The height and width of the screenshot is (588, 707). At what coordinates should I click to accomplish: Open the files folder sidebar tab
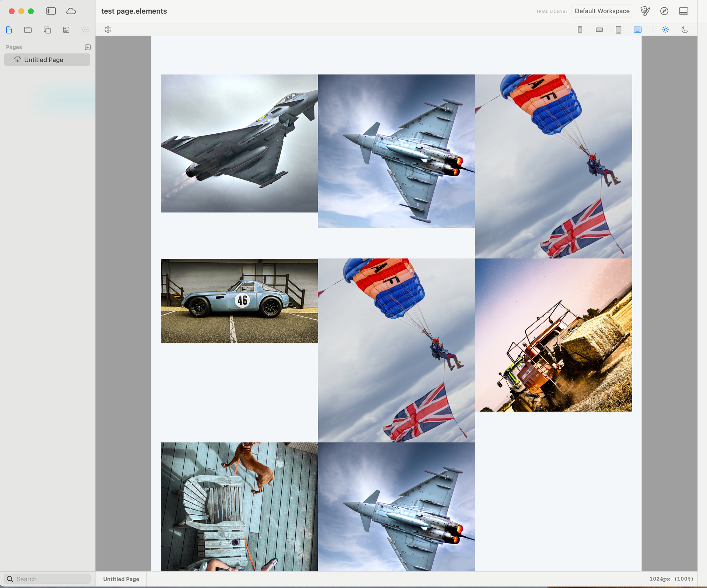tap(28, 30)
